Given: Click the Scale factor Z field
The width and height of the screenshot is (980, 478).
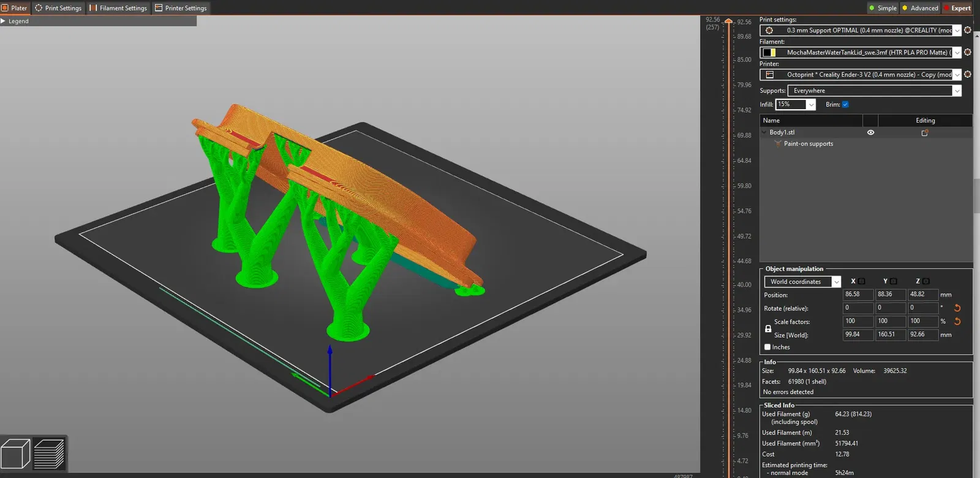Looking at the screenshot, I should [x=923, y=322].
